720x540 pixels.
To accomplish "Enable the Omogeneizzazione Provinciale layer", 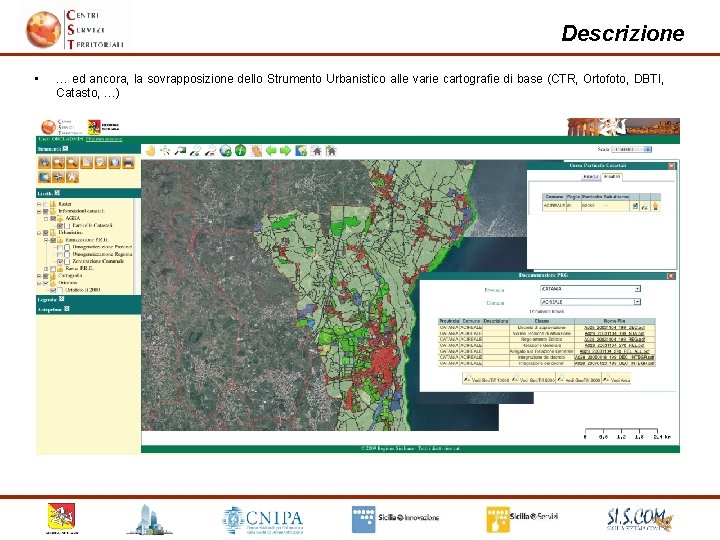I will (60, 247).
